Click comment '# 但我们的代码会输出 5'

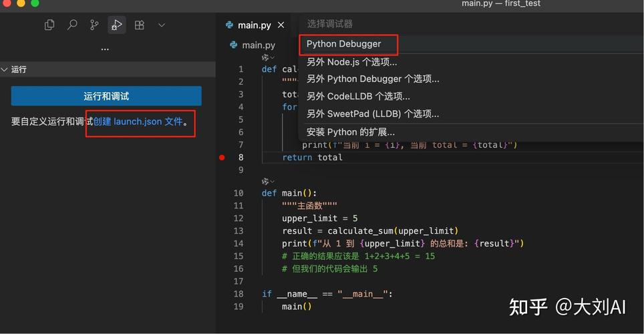click(329, 269)
